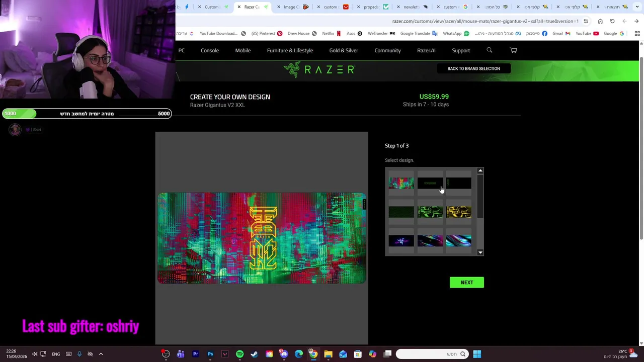Select the gold pattern design thumbnail
644x362 pixels.
[x=458, y=212]
